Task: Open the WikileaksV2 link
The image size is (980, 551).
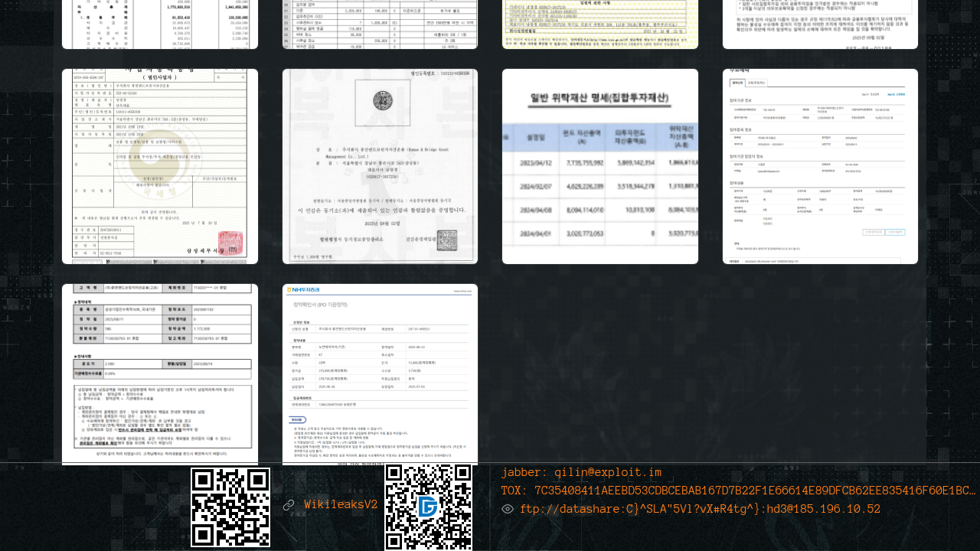Action: (341, 505)
